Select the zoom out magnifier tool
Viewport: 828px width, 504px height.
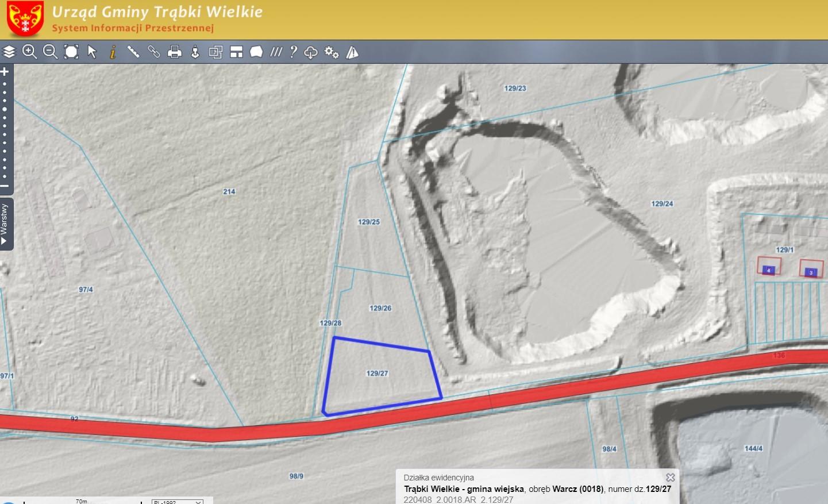point(50,52)
